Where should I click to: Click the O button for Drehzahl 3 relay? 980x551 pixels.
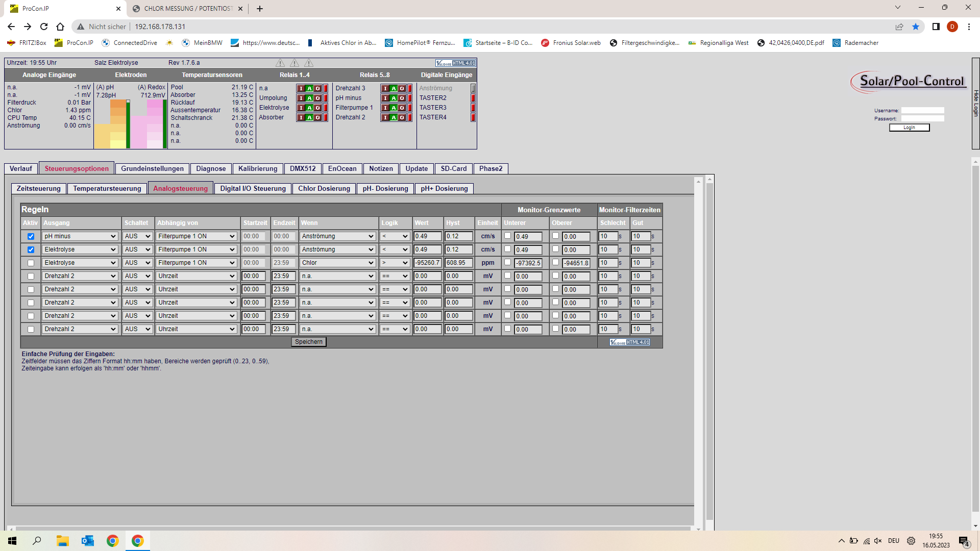coord(402,88)
